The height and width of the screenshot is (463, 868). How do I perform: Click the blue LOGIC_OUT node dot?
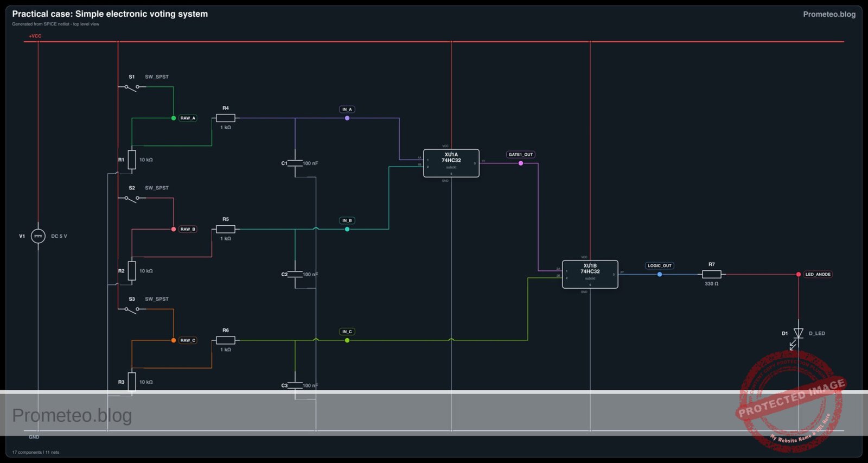(x=660, y=274)
